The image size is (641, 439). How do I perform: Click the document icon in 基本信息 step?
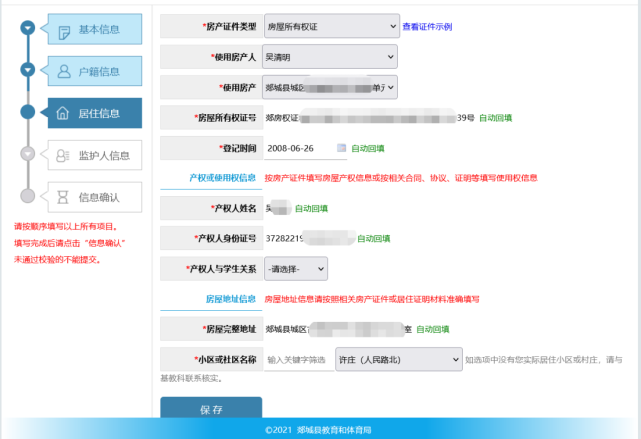[64, 32]
